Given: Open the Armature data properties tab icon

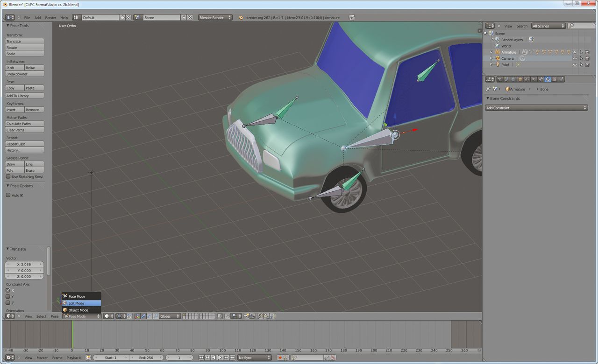Looking at the screenshot, I should tap(534, 79).
